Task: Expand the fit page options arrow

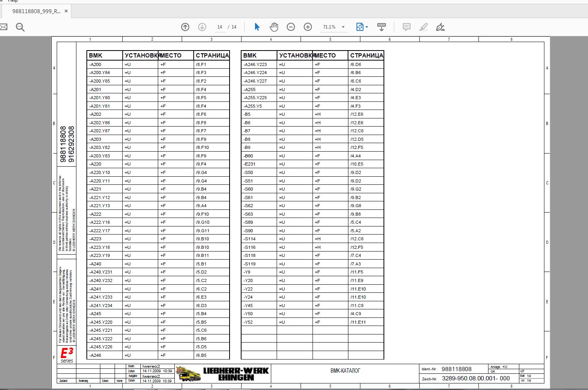Action: tap(367, 27)
